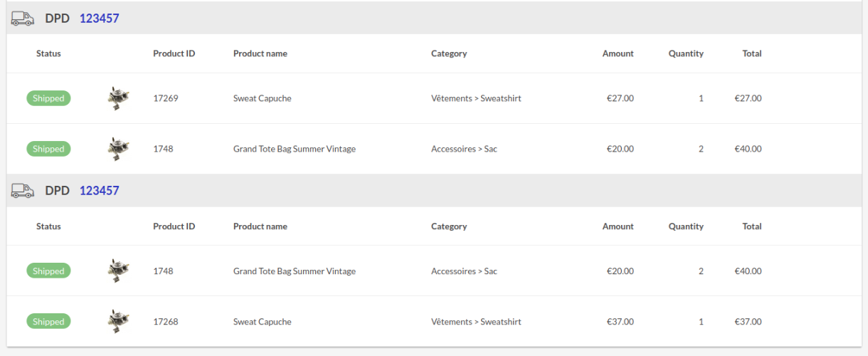
Task: Open the thumbnail image for product 17269
Action: [119, 98]
